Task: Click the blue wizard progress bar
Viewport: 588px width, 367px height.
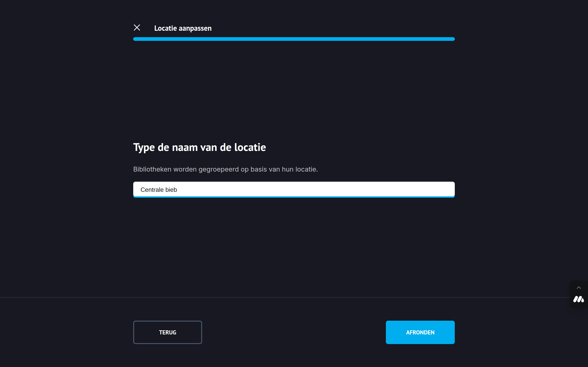Action: pyautogui.click(x=294, y=39)
